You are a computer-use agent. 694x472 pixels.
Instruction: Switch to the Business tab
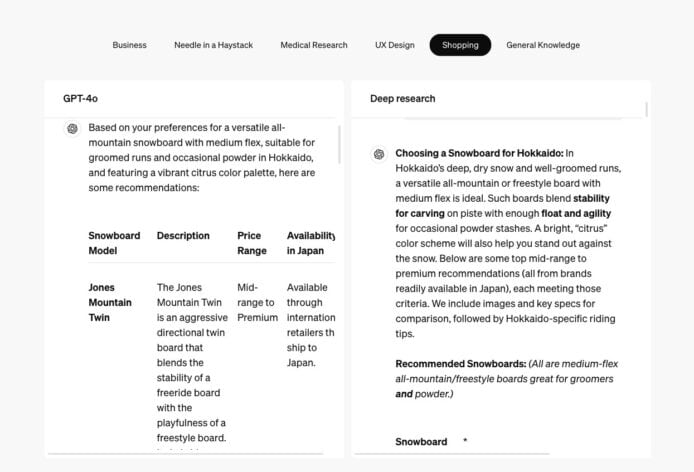(x=129, y=45)
